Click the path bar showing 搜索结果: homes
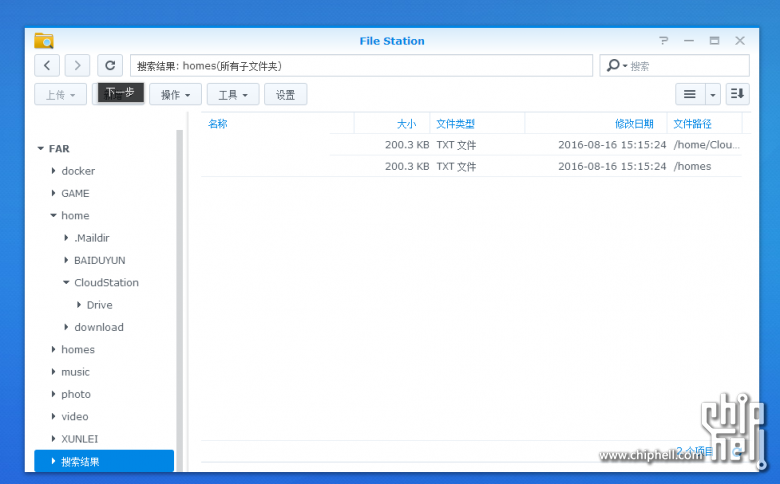 (x=361, y=66)
